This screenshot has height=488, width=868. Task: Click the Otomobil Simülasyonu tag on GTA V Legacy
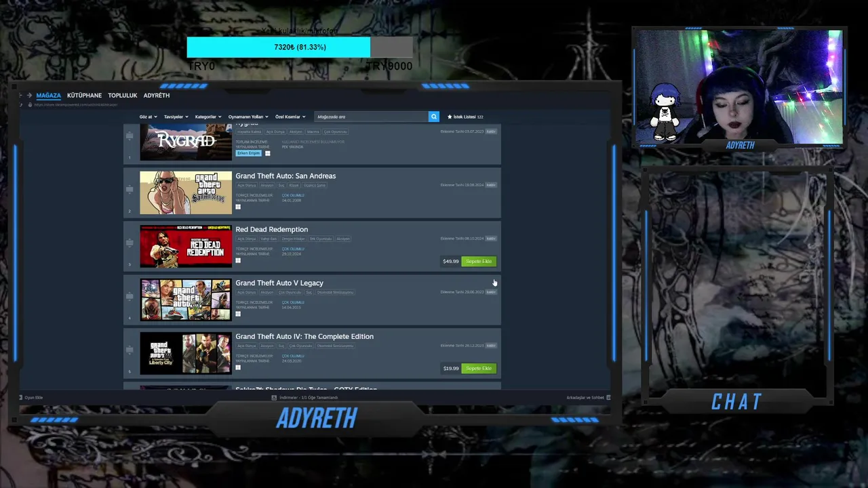click(335, 292)
